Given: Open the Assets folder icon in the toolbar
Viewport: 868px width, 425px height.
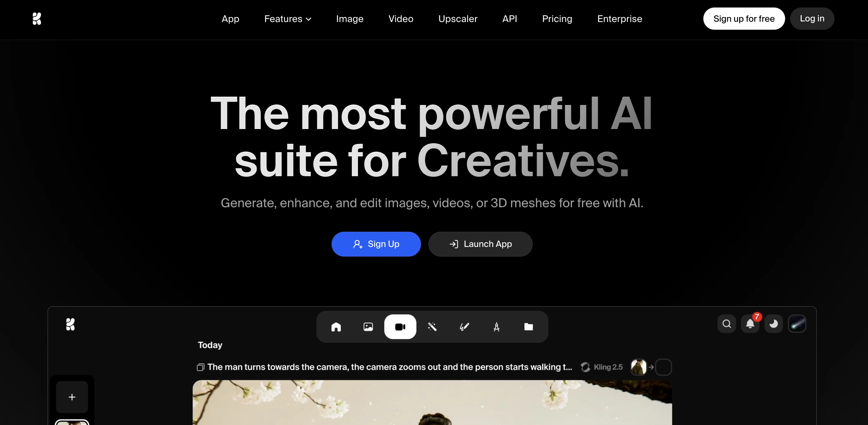Looking at the screenshot, I should pyautogui.click(x=528, y=327).
